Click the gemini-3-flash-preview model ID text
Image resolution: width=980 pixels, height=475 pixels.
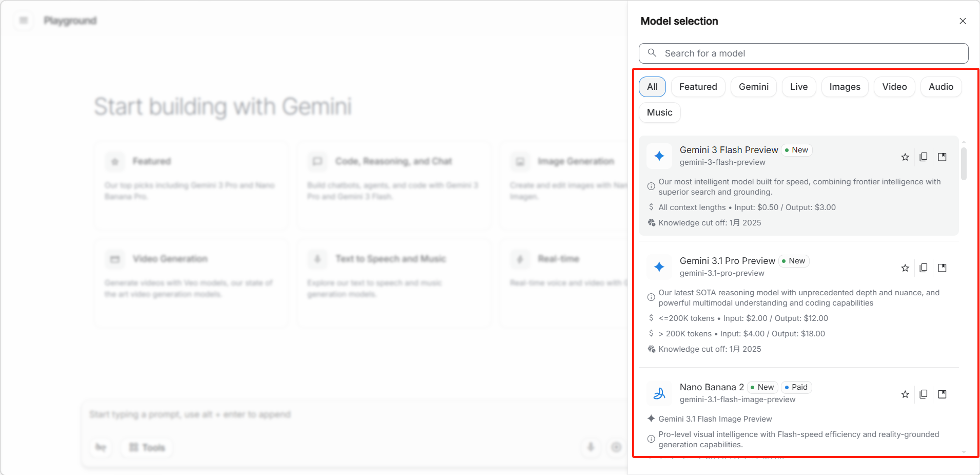[x=722, y=162]
